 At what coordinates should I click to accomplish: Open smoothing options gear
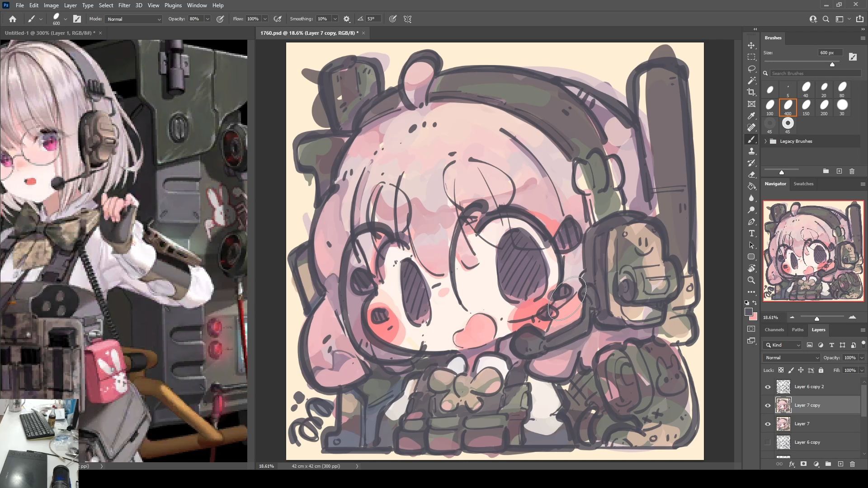click(x=347, y=19)
